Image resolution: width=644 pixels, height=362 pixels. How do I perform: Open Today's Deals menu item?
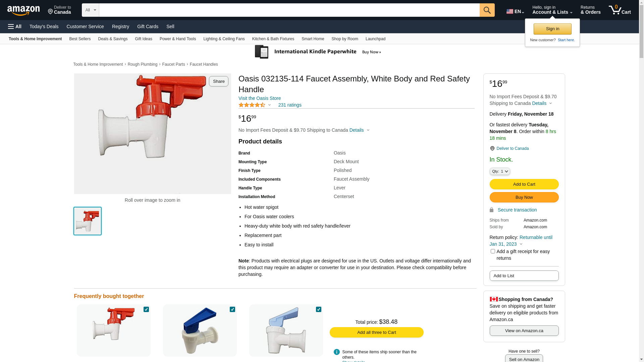pyautogui.click(x=44, y=26)
